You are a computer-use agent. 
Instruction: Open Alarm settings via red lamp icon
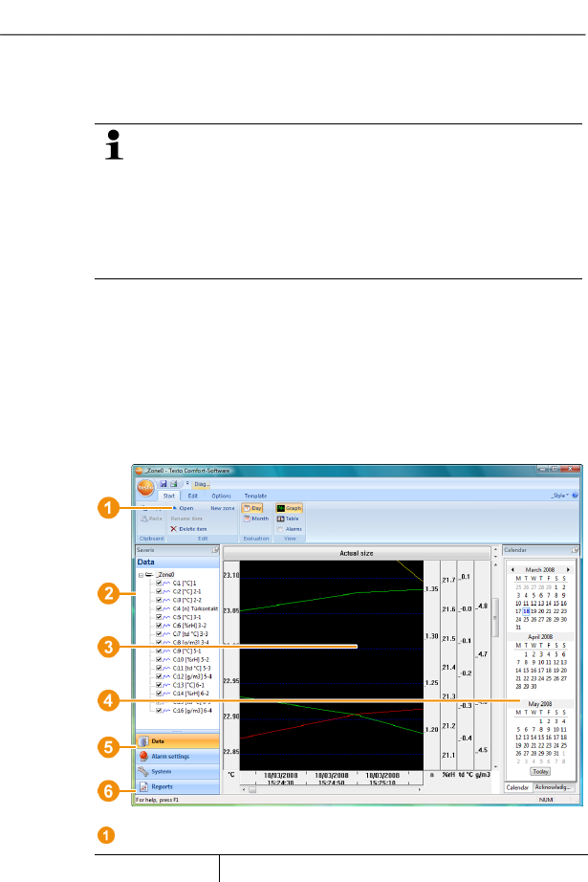tap(143, 756)
